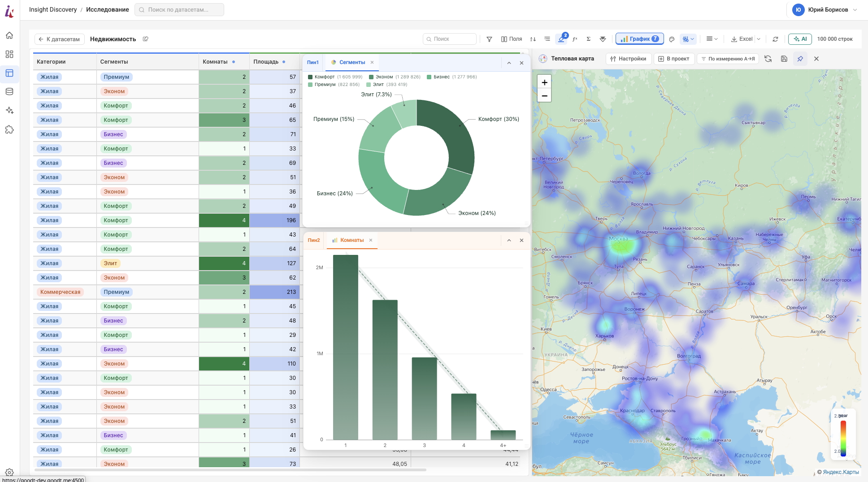Open the По измерению А→Я sort dropdown
868x482 pixels.
click(x=728, y=59)
